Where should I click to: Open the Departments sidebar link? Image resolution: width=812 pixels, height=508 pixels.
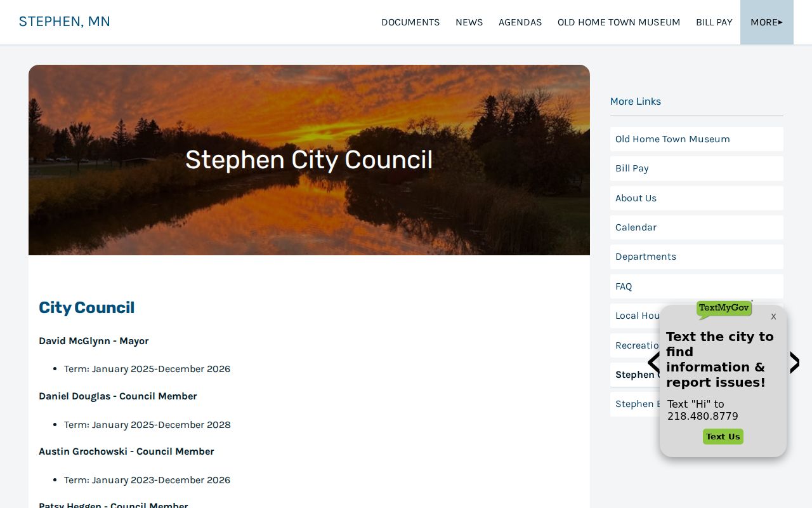pyautogui.click(x=697, y=257)
